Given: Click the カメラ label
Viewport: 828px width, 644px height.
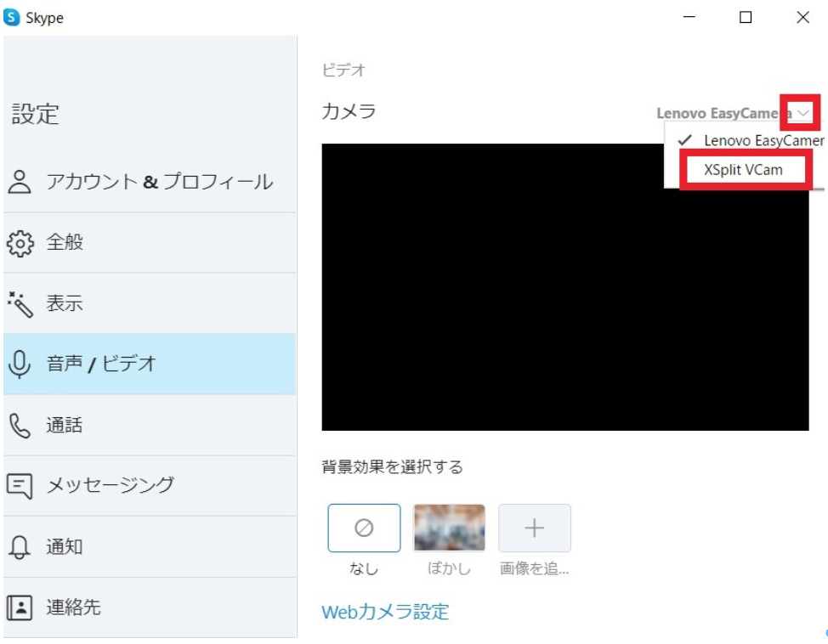Looking at the screenshot, I should (349, 111).
